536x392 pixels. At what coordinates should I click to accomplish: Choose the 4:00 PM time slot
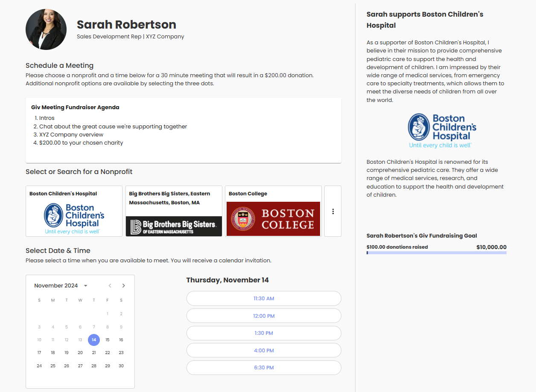pyautogui.click(x=264, y=350)
